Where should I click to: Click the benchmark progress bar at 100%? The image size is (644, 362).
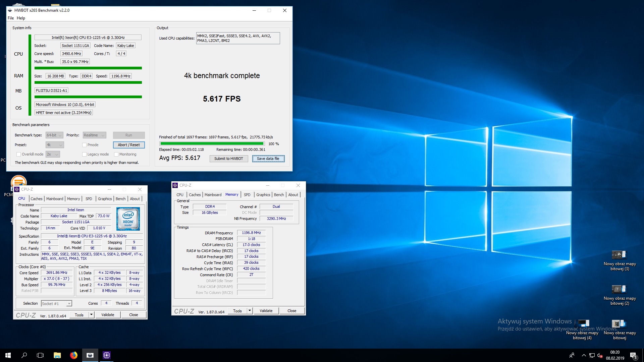point(212,144)
